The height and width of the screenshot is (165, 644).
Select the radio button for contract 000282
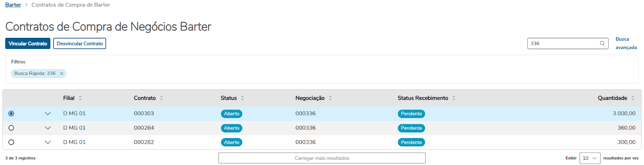pos(11,142)
